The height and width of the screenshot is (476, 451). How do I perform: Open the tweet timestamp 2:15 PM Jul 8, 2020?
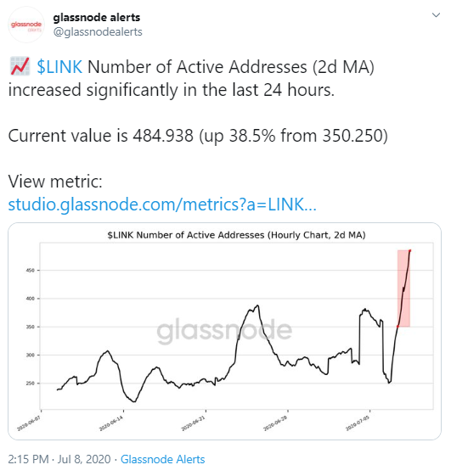[59, 459]
